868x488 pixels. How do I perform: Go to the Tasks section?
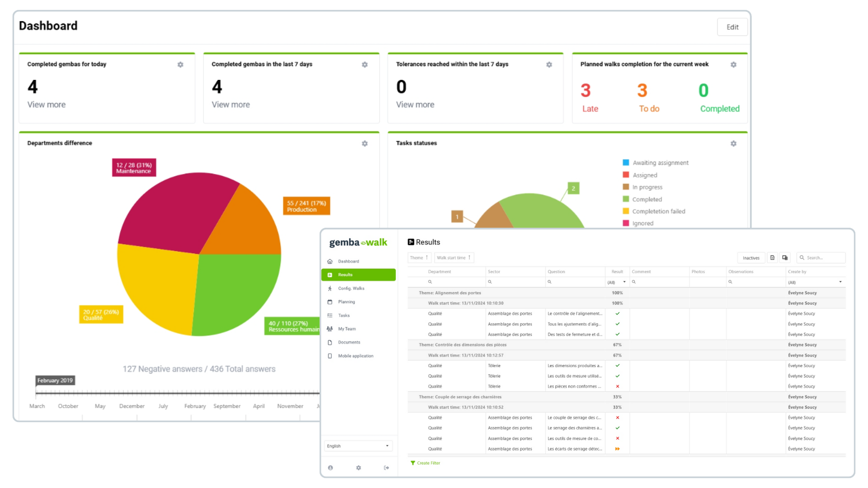[344, 315]
